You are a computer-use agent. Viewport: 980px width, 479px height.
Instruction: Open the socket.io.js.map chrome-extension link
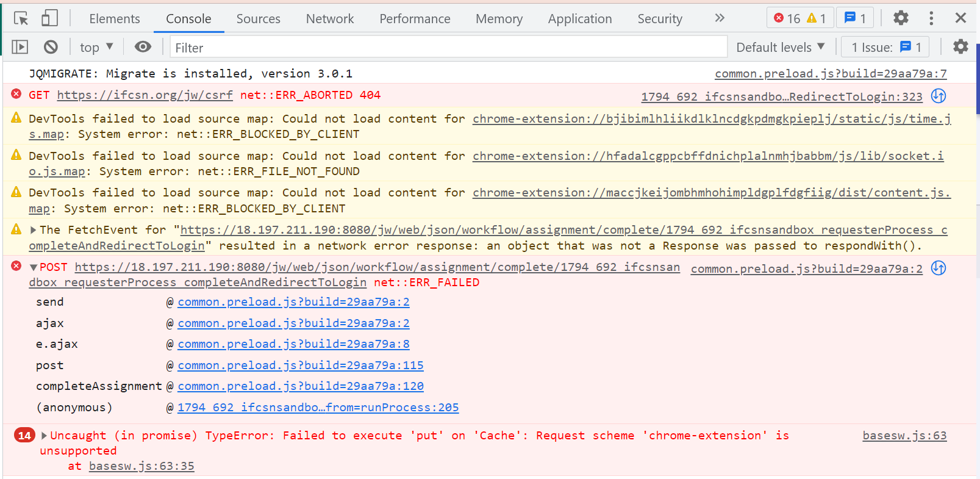[x=486, y=164]
